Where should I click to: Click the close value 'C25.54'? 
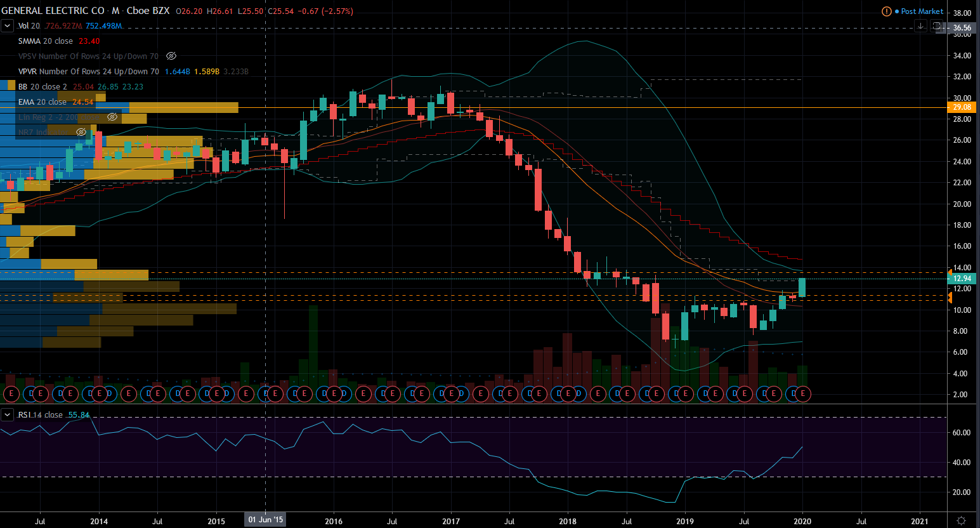[281, 11]
